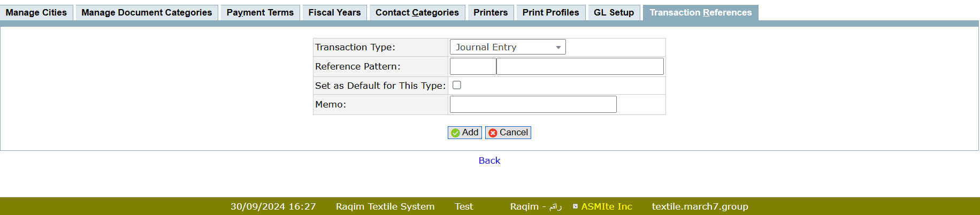
Task: Switch to the Manage Cities tab
Action: coord(36,12)
